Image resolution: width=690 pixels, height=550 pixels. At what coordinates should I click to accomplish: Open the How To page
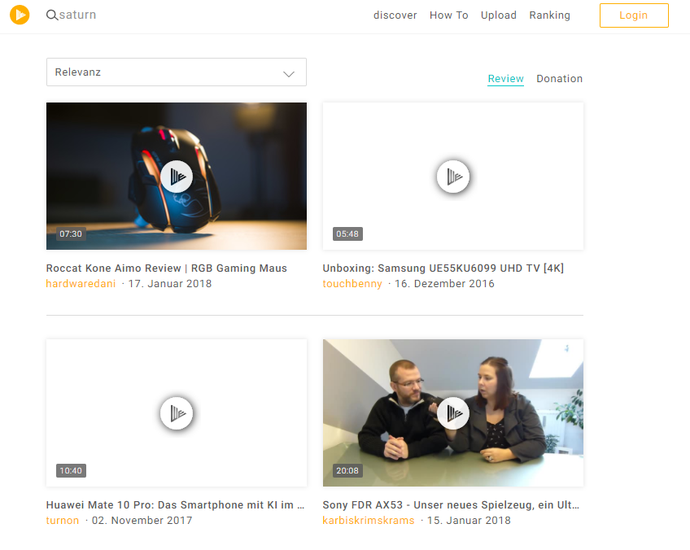point(448,15)
